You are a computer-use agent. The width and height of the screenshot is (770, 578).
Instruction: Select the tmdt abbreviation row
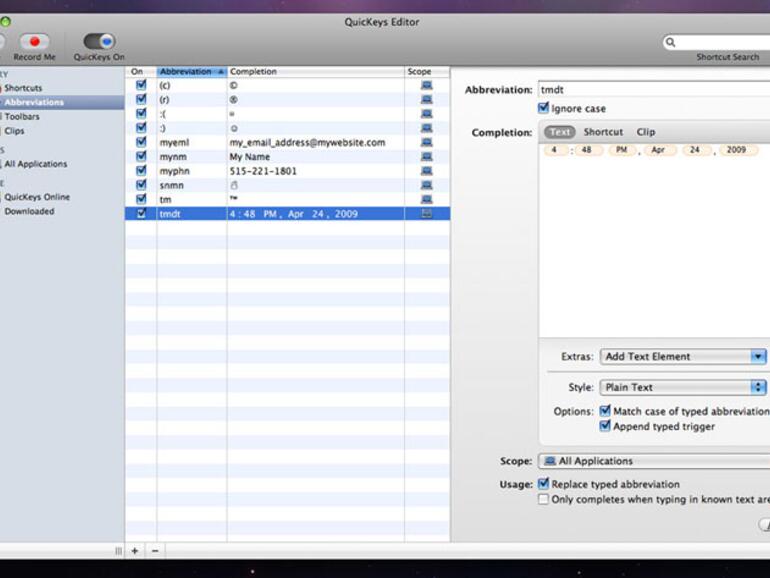pos(287,214)
